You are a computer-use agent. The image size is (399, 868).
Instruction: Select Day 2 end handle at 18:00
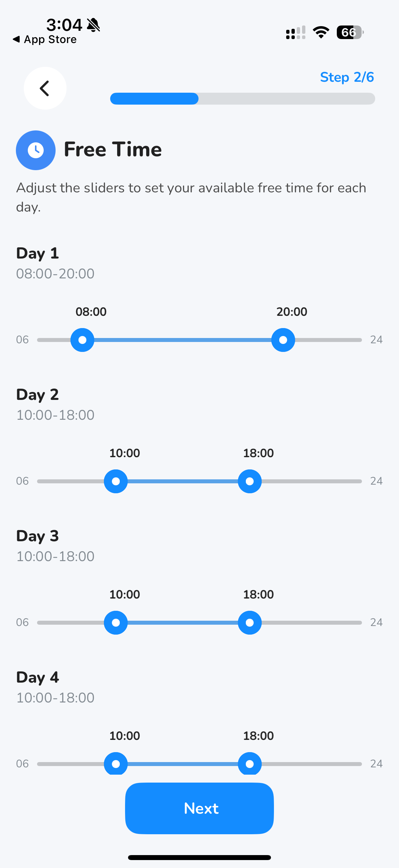point(249,481)
